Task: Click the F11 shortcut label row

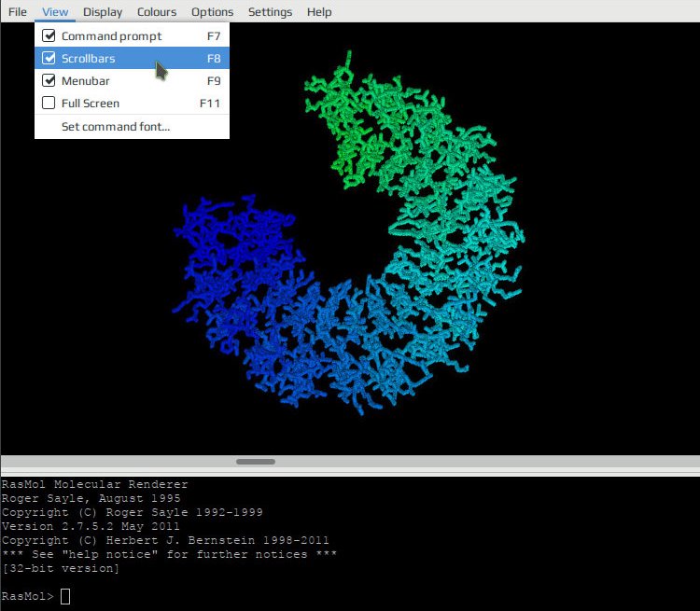Action: click(132, 104)
